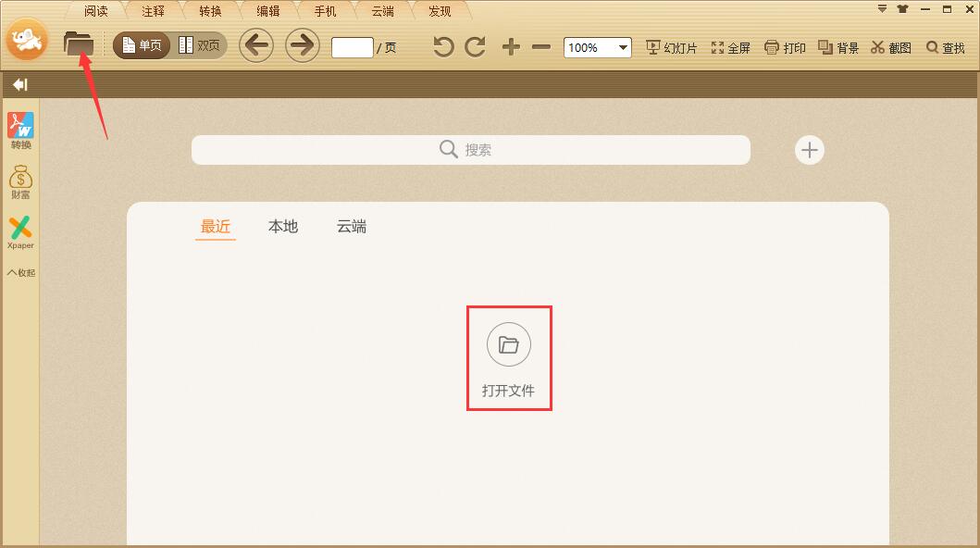
Task: Expand options with the plus button
Action: [809, 149]
